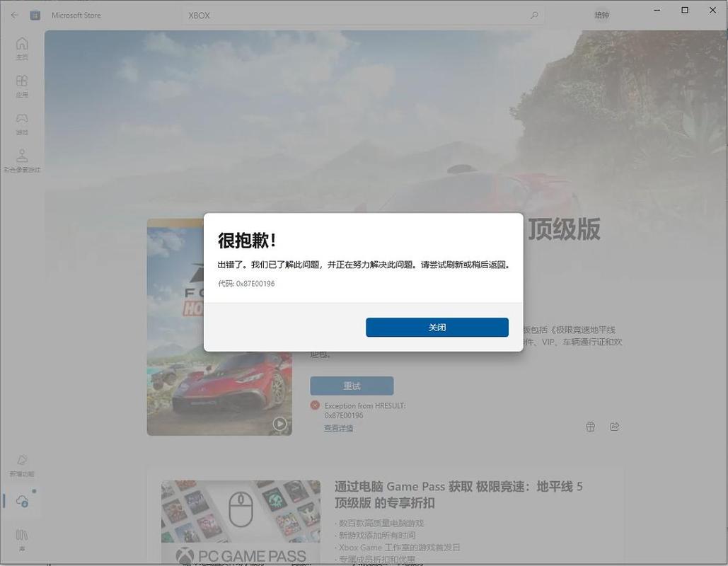Click 数百款高质量电脑游戏 bullet text
This screenshot has height=566, width=728.
tap(381, 524)
